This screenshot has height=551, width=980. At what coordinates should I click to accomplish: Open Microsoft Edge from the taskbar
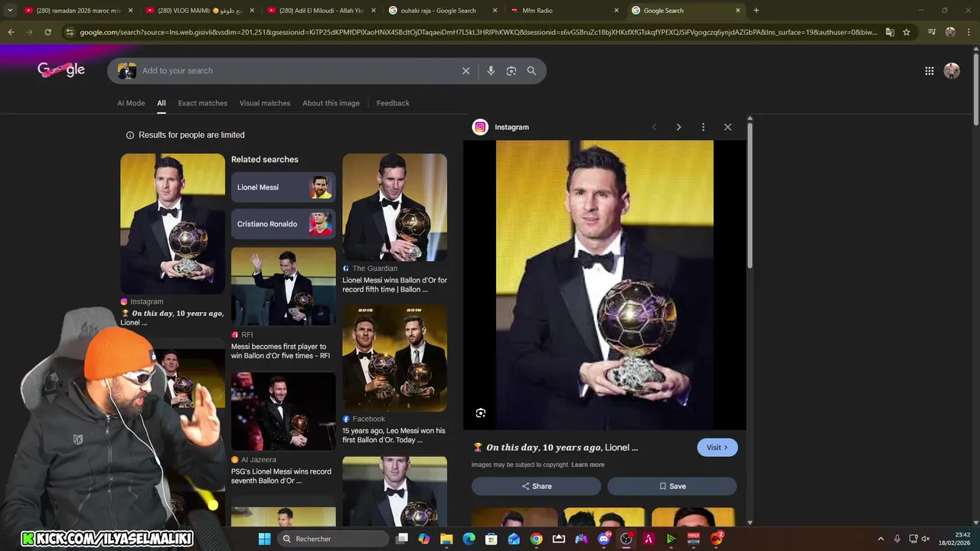[x=469, y=539]
